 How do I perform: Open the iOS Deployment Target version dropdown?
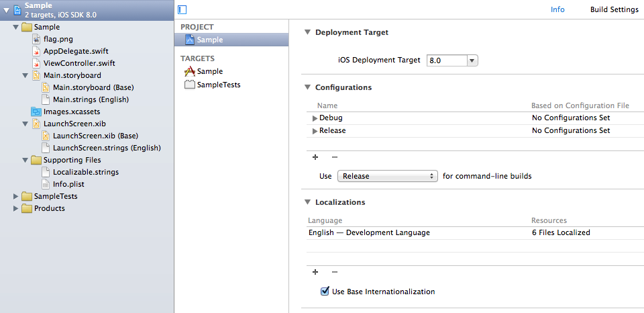[472, 61]
